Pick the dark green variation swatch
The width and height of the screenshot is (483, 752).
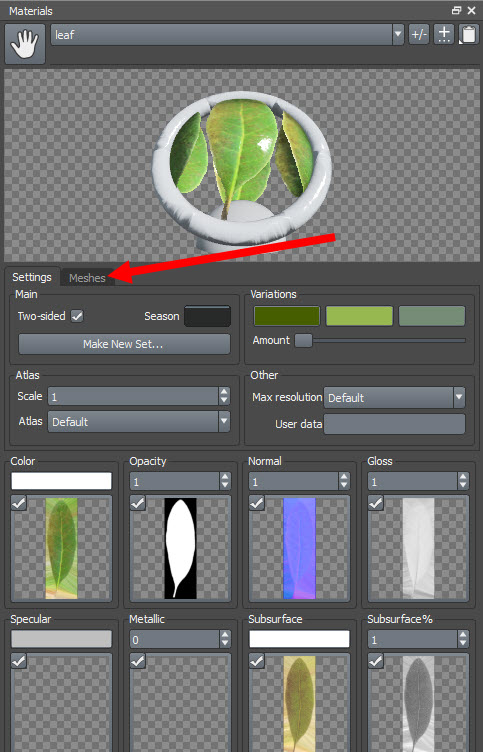(286, 316)
